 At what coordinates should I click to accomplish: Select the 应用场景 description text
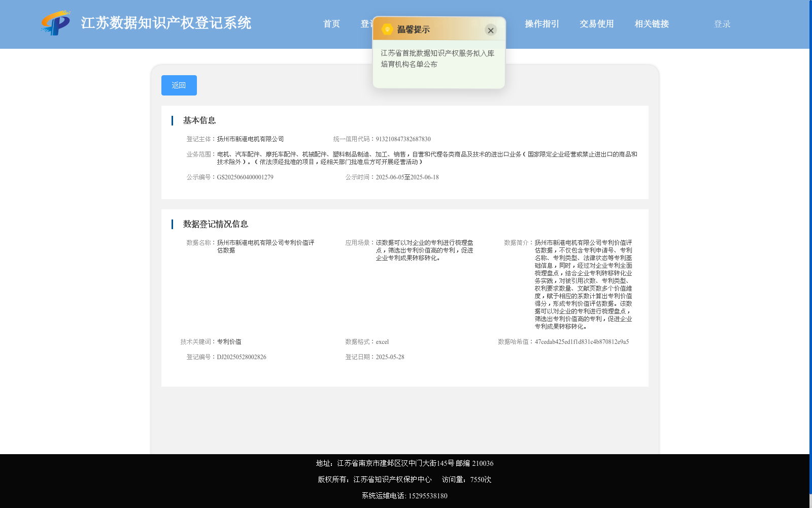point(424,250)
